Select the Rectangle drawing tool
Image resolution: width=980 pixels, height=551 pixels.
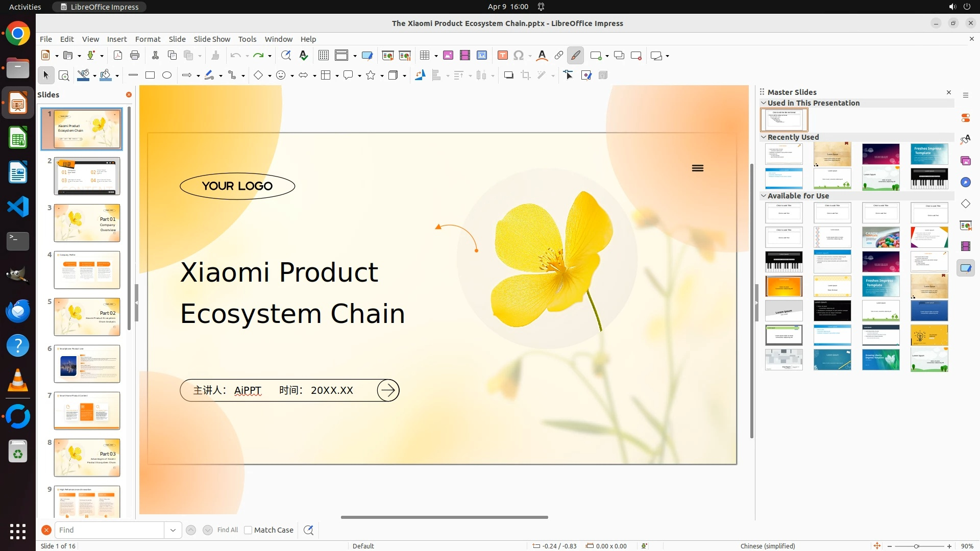[x=150, y=76]
